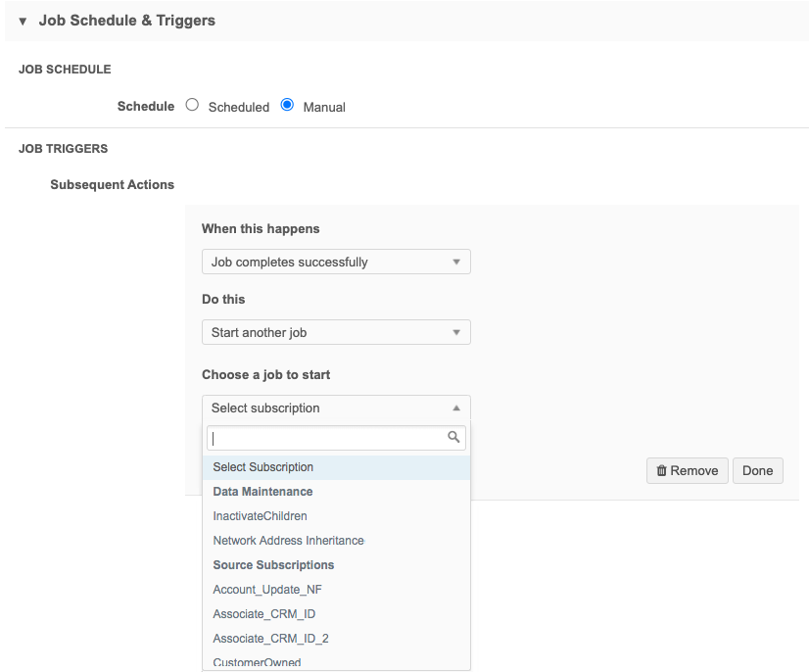Screen dimensions: 809x672
Task: Select the Manual schedule option
Action: point(287,106)
